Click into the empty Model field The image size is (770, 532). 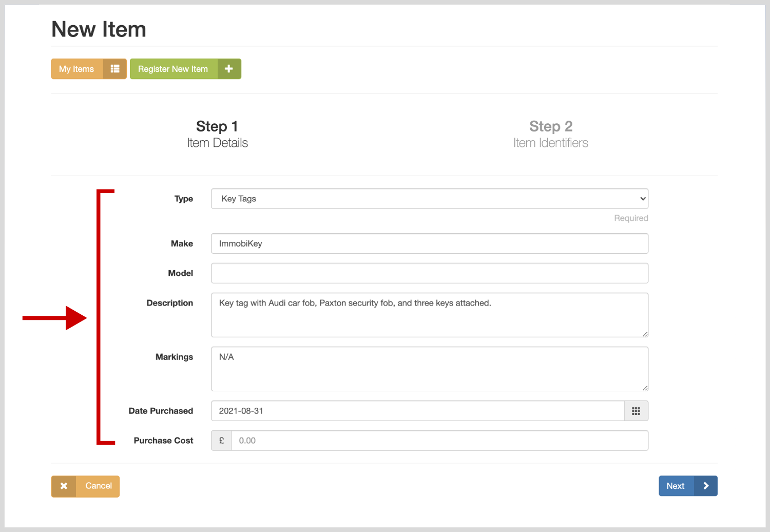pos(429,273)
